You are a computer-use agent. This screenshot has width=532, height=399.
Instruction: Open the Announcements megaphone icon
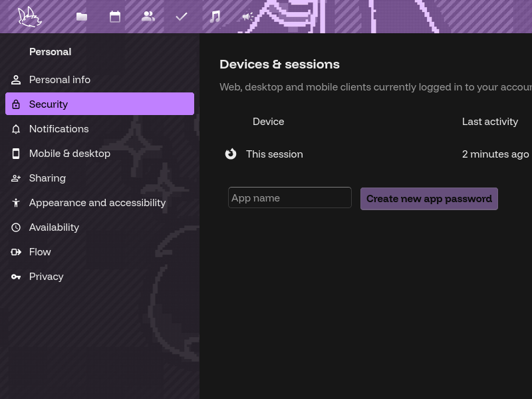pyautogui.click(x=247, y=17)
